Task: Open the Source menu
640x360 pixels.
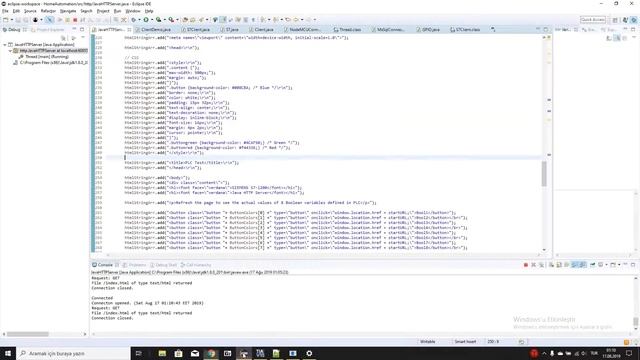Action: [30, 11]
